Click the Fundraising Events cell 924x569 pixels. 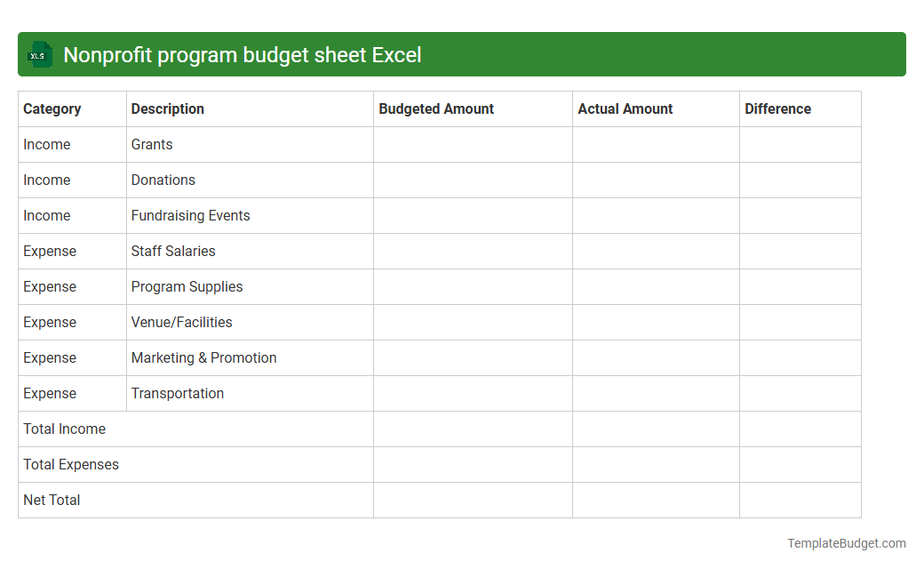pos(190,215)
